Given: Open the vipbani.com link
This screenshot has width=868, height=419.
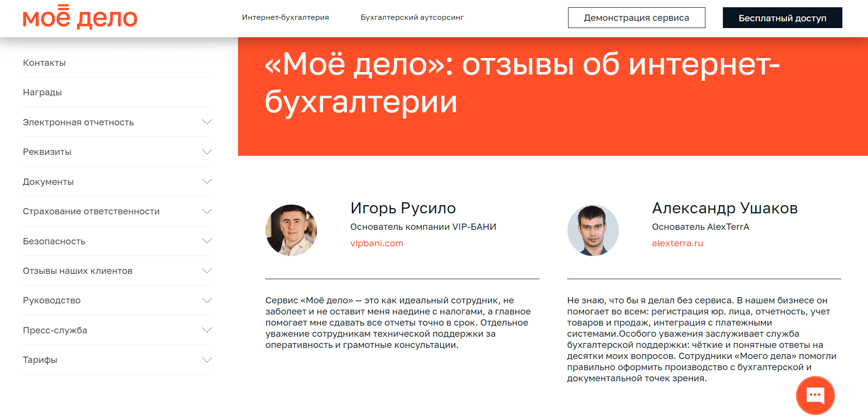Looking at the screenshot, I should click(x=377, y=243).
